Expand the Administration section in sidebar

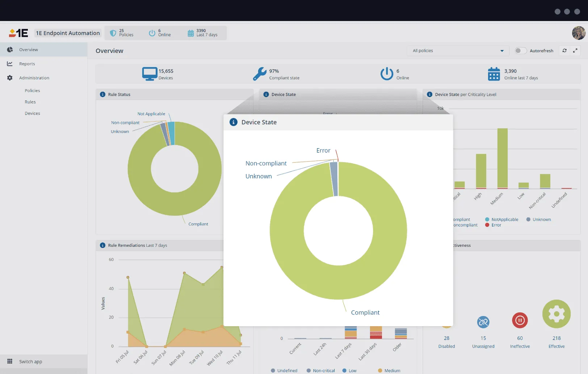pos(34,78)
